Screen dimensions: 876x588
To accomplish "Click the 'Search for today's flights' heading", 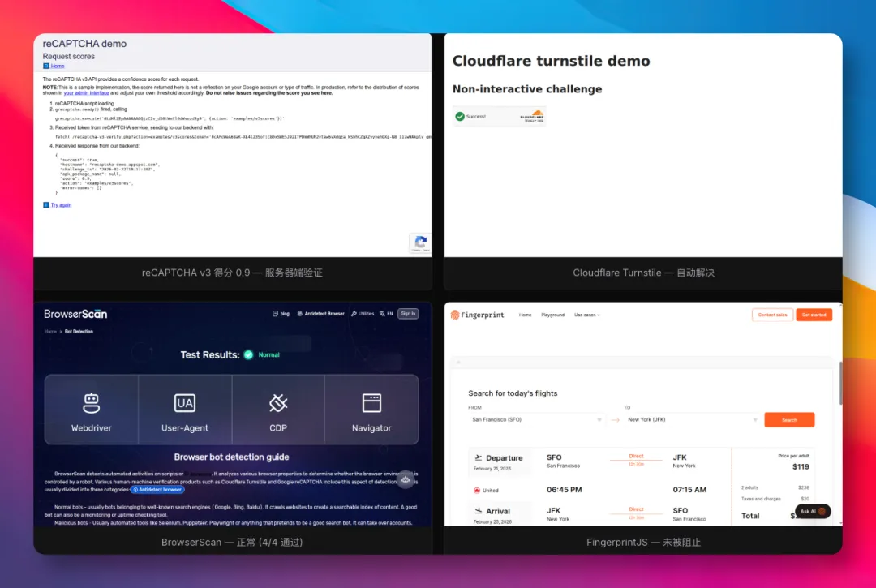I will [x=513, y=393].
